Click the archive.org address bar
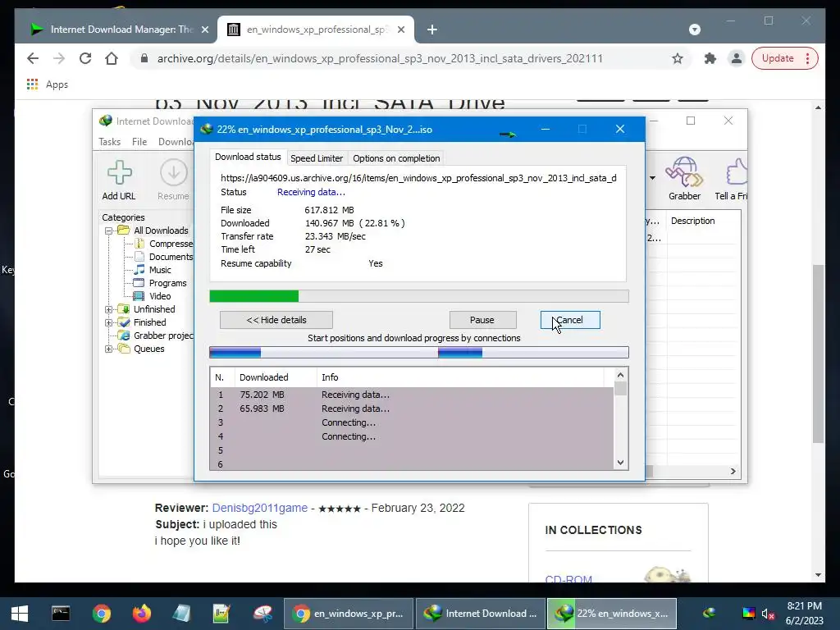 (x=380, y=58)
